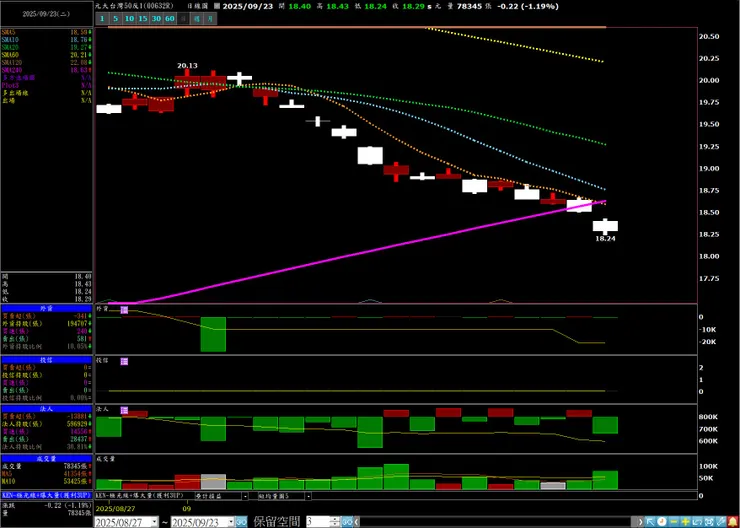Click the 外資持股 value 194707
740x528 pixels.
coord(76,324)
